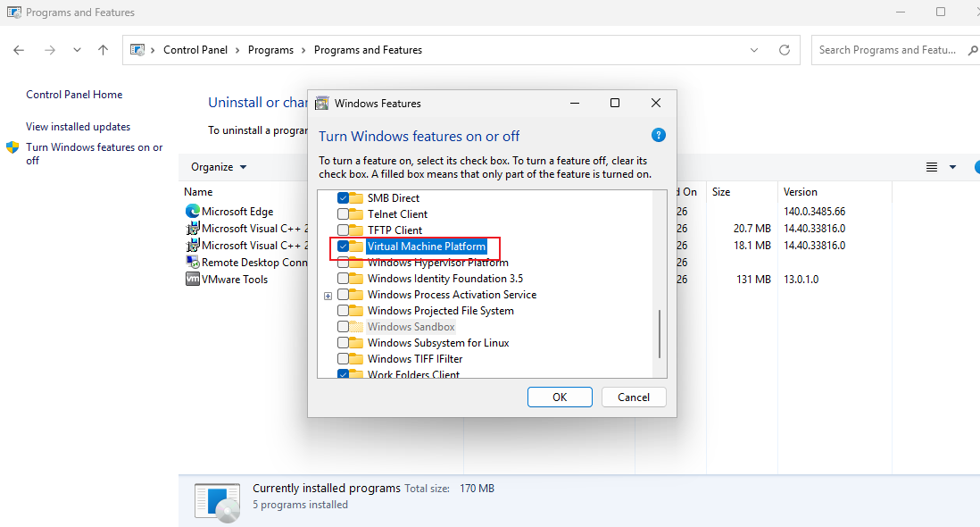Open the View installed updates link

79,126
